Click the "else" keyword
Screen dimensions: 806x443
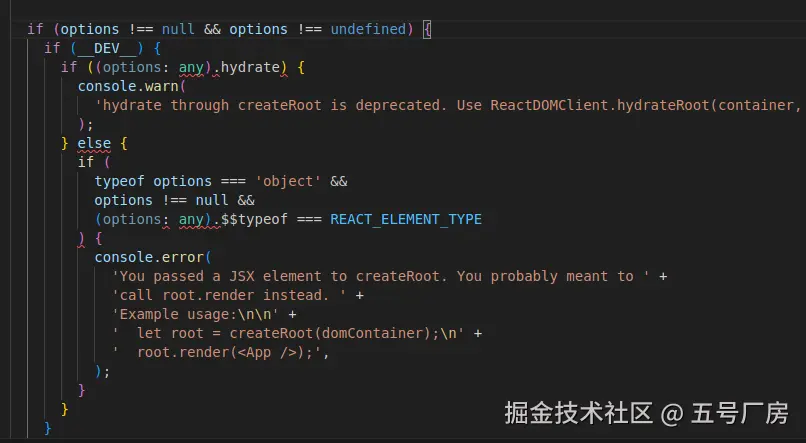tap(94, 143)
